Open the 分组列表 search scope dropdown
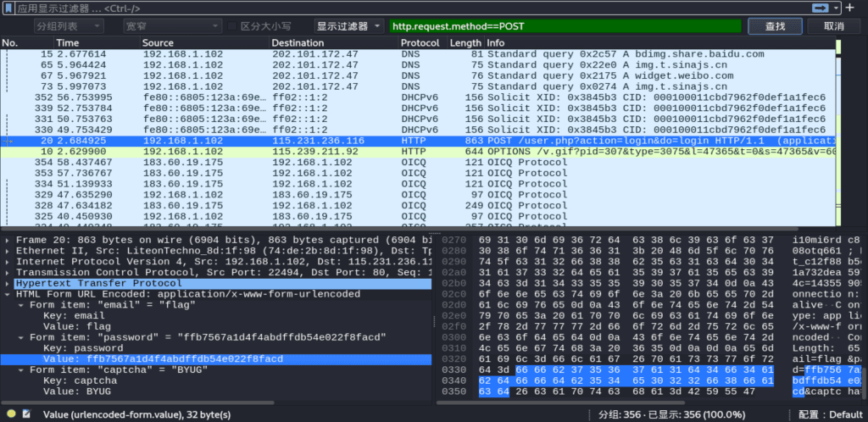Viewport: 868px width, 422px height. 71,26
